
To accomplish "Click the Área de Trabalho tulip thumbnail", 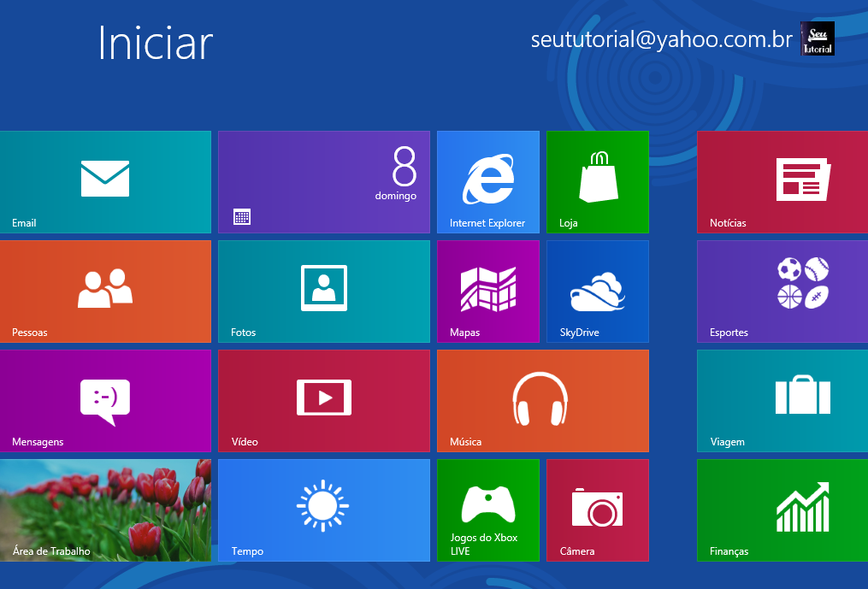I will (105, 509).
